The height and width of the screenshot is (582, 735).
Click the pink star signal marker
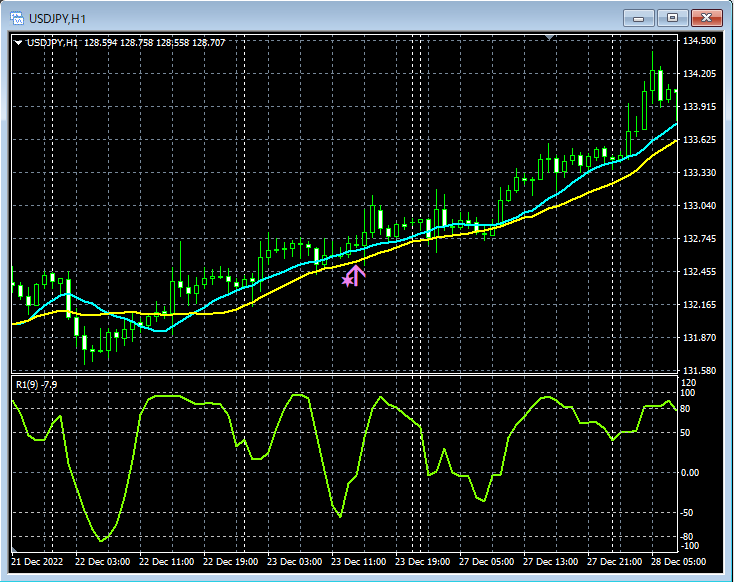[x=347, y=281]
